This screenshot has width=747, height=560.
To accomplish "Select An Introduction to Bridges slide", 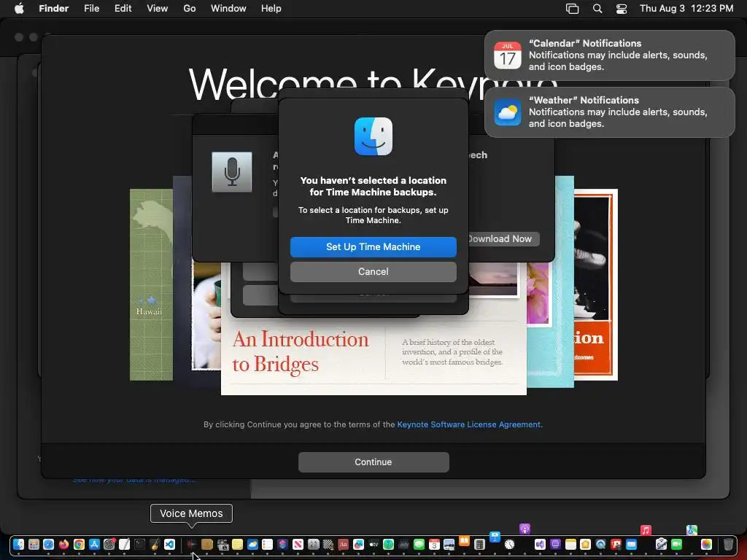I will point(373,352).
